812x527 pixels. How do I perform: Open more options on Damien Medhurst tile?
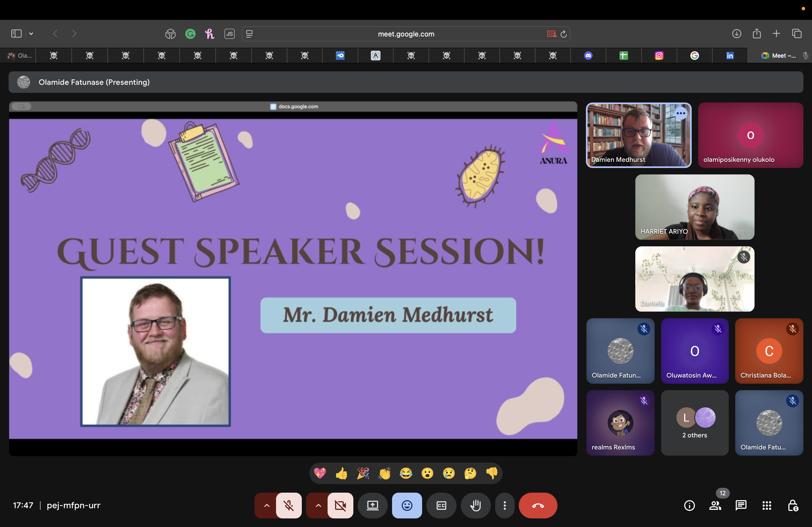click(x=680, y=113)
